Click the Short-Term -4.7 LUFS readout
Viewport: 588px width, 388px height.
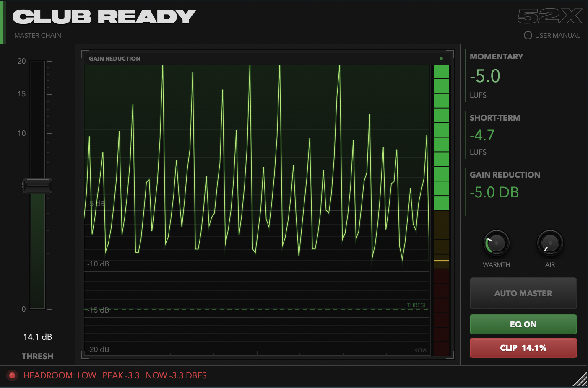click(482, 135)
